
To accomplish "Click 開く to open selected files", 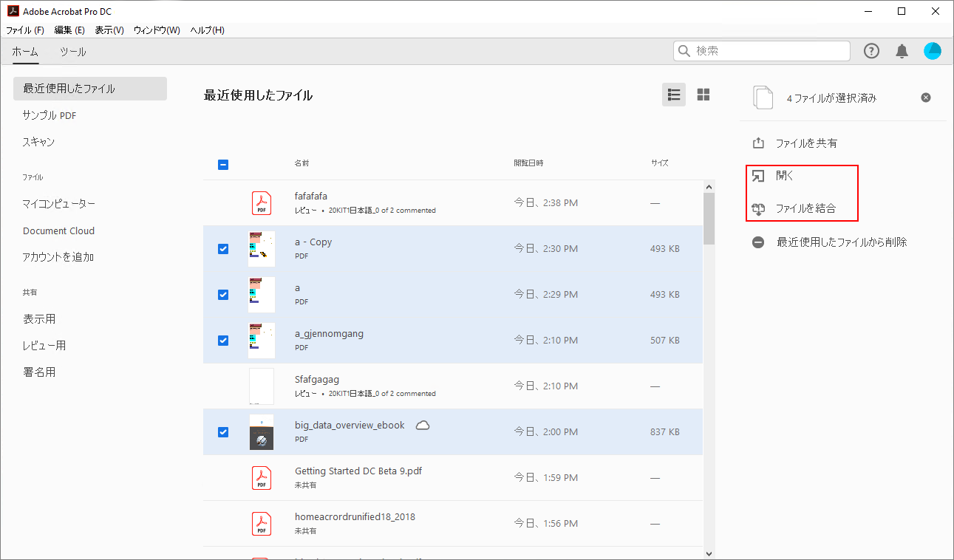I will (x=784, y=177).
